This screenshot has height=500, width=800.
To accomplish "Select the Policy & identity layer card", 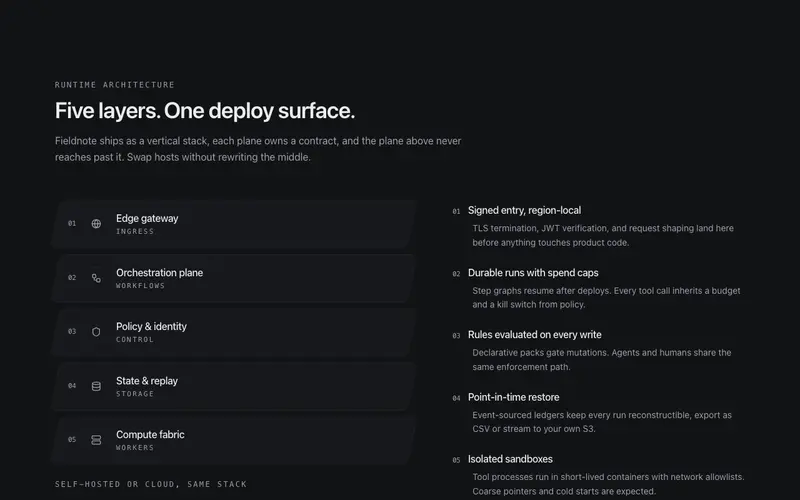I will point(234,332).
